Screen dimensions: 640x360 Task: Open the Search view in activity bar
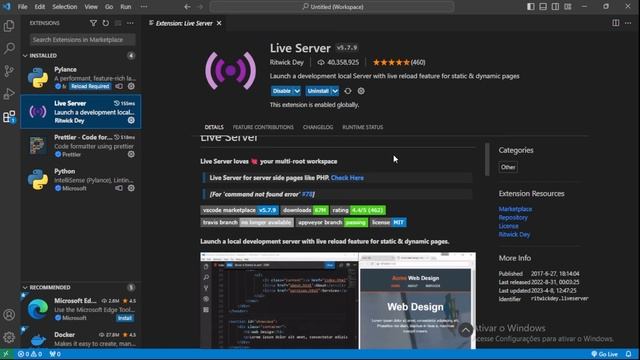point(9,48)
